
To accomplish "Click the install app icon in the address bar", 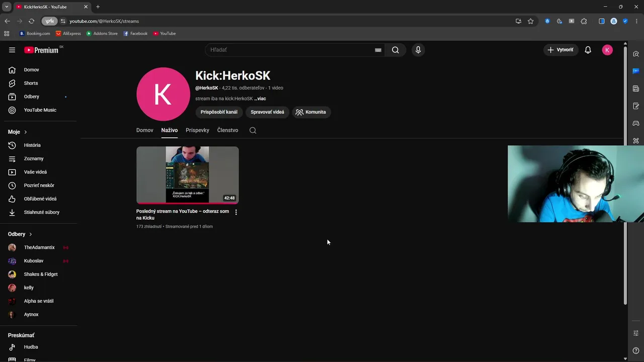I will [518, 21].
